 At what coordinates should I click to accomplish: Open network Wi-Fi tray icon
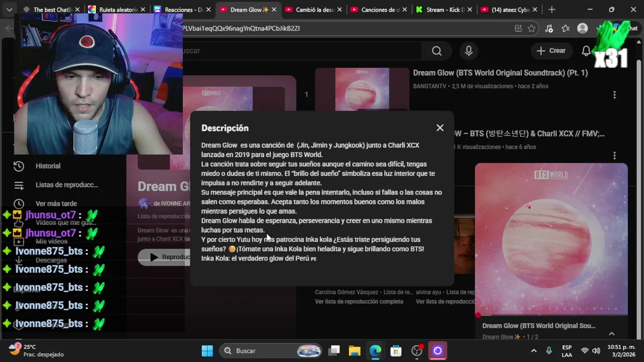point(585,350)
